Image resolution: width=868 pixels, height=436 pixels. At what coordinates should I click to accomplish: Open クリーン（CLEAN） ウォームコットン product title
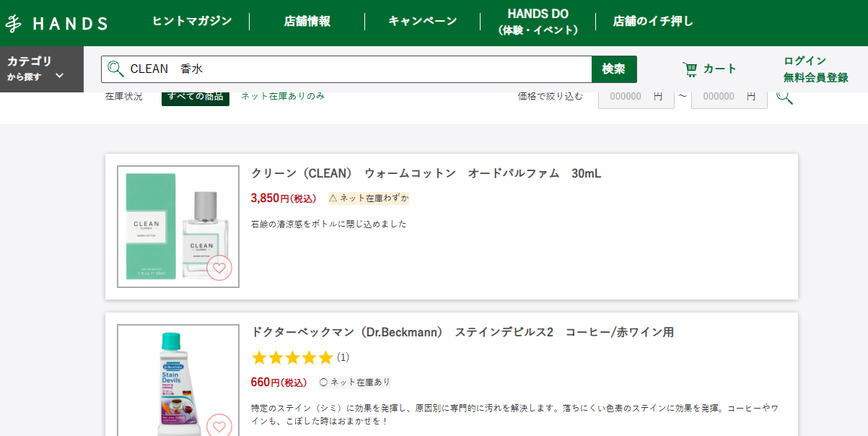click(x=426, y=174)
